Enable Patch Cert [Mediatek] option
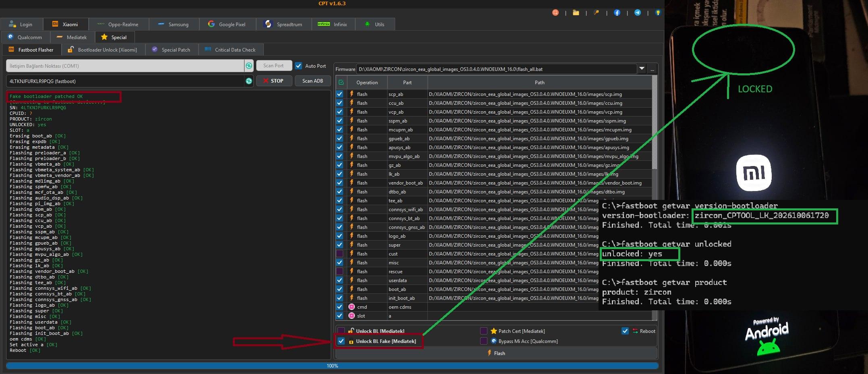868x374 pixels. 484,331
